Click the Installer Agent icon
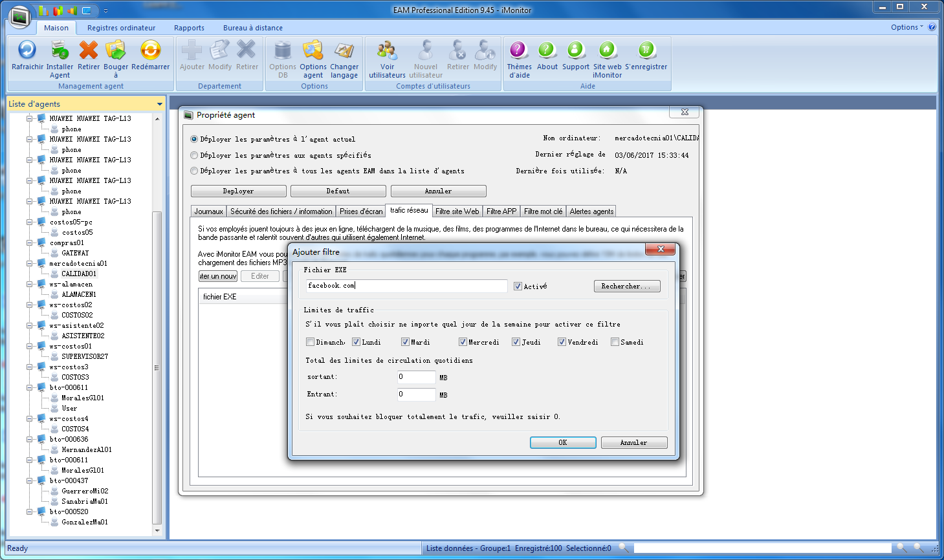 click(x=60, y=50)
